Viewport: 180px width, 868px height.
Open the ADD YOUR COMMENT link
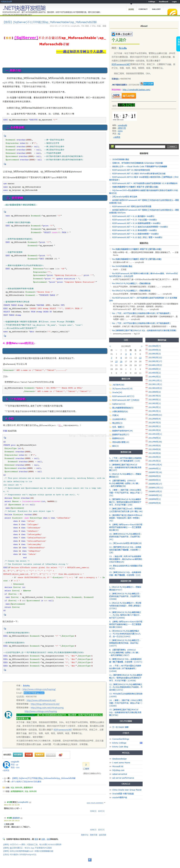click(x=95, y=803)
